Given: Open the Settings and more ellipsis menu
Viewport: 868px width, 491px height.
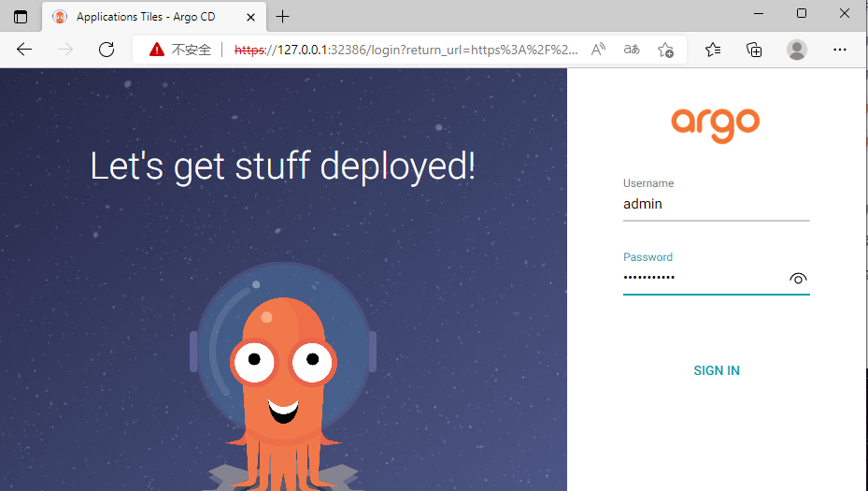Looking at the screenshot, I should [840, 50].
